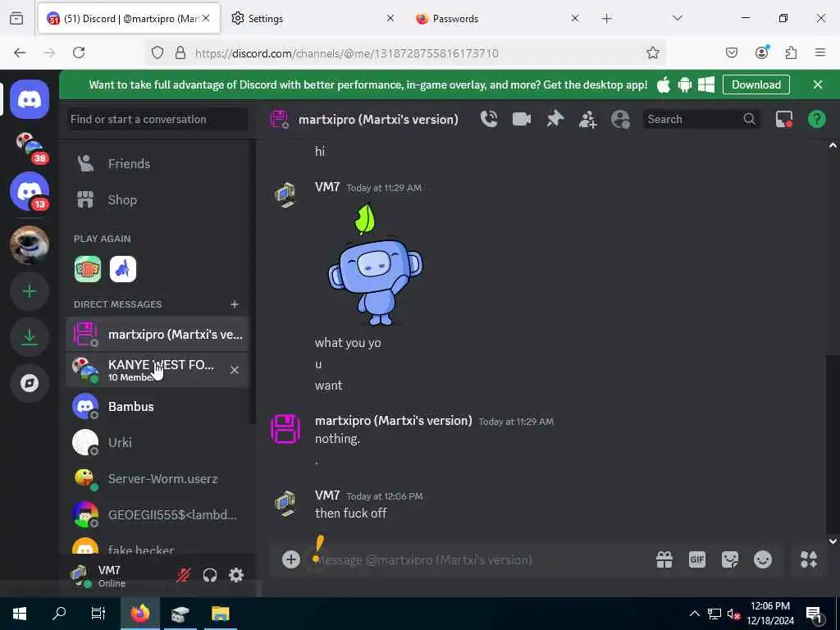Image resolution: width=840 pixels, height=630 pixels.
Task: Open gift Nitro icon
Action: click(x=664, y=559)
